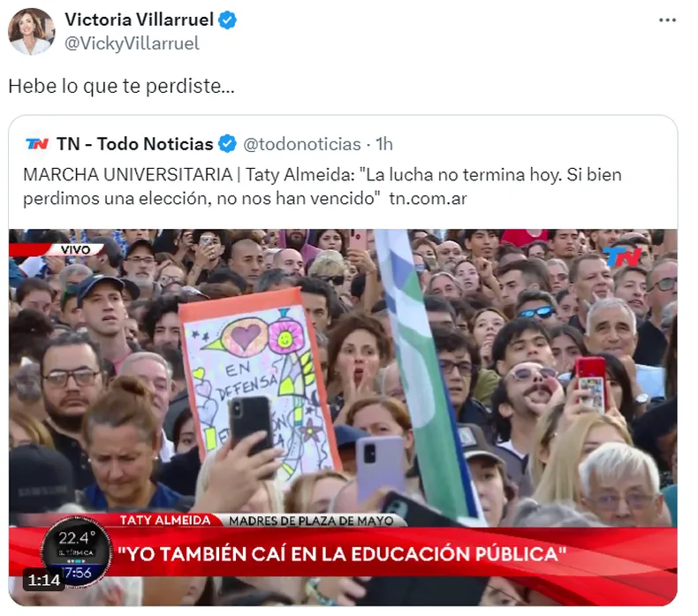
Task: Click the blue verified badge next to Victoria Villarruel
Action: tap(227, 20)
